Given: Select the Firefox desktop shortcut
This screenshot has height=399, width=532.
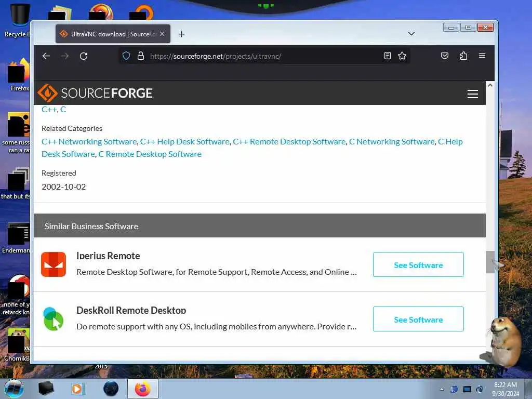Looking at the screenshot, I should point(19,75).
